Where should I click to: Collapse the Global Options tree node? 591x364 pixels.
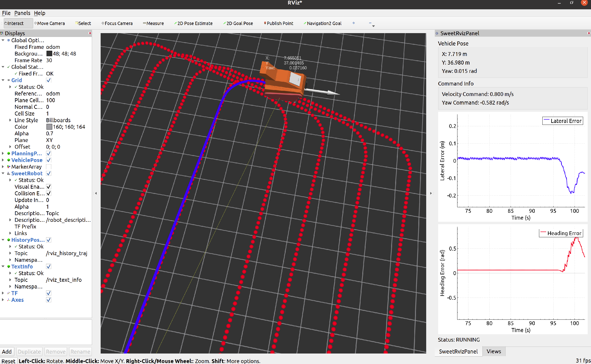pyautogui.click(x=3, y=40)
